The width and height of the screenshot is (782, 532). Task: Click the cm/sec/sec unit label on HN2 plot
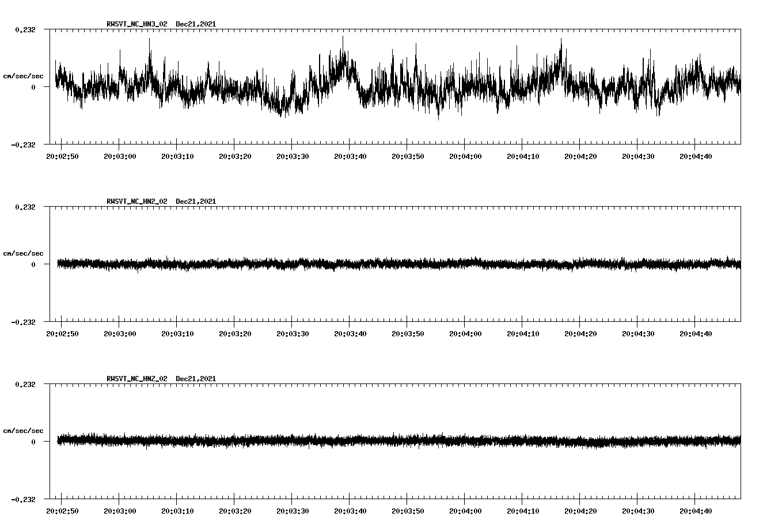point(23,253)
